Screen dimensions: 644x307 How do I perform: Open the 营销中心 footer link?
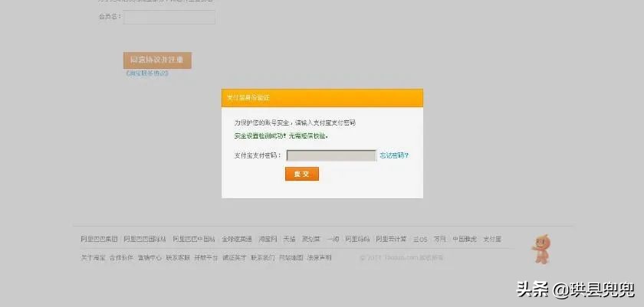point(149,258)
